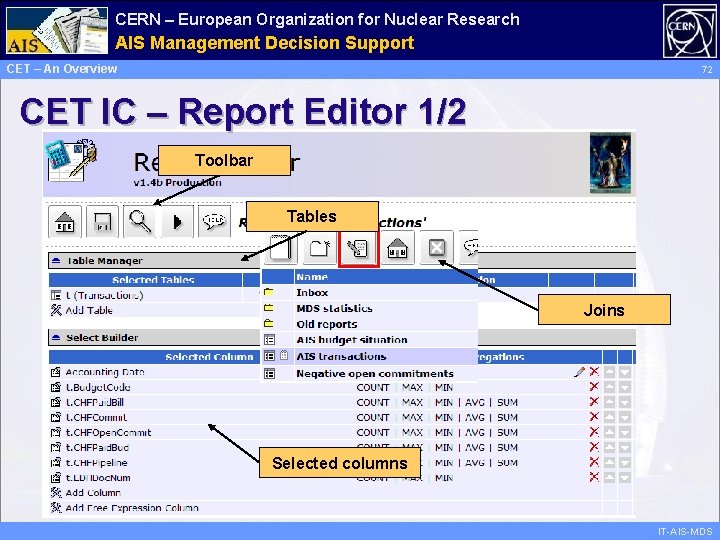This screenshot has width=720, height=540.
Task: Click SUM aggregation for t.CHFPaidBill
Action: coord(507,403)
